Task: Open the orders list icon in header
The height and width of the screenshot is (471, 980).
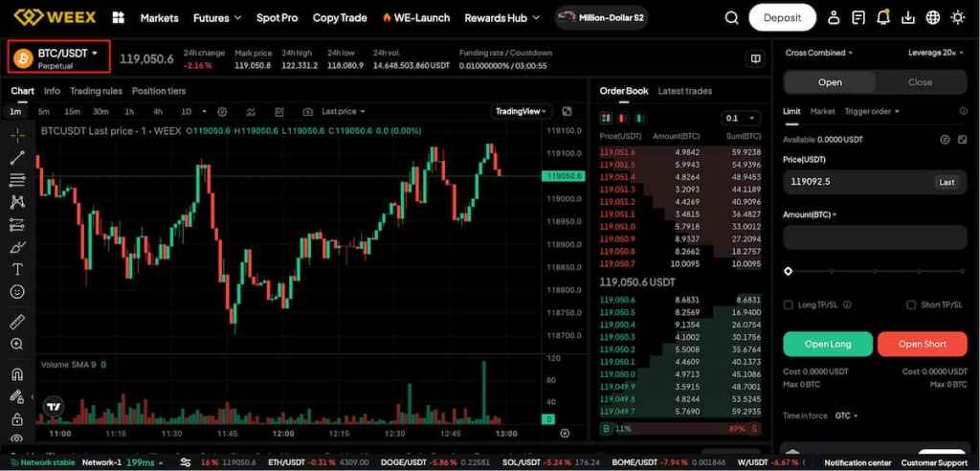Action: pyautogui.click(x=858, y=17)
